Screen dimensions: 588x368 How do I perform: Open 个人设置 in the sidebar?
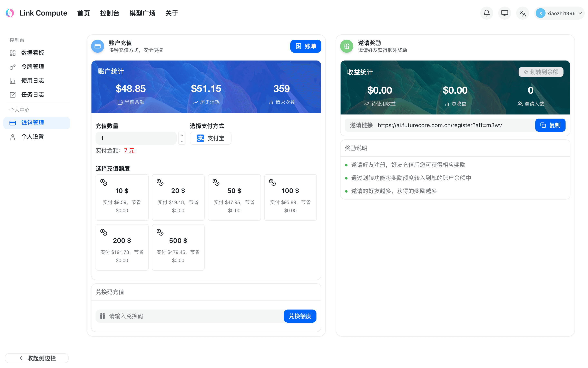pyautogui.click(x=37, y=137)
